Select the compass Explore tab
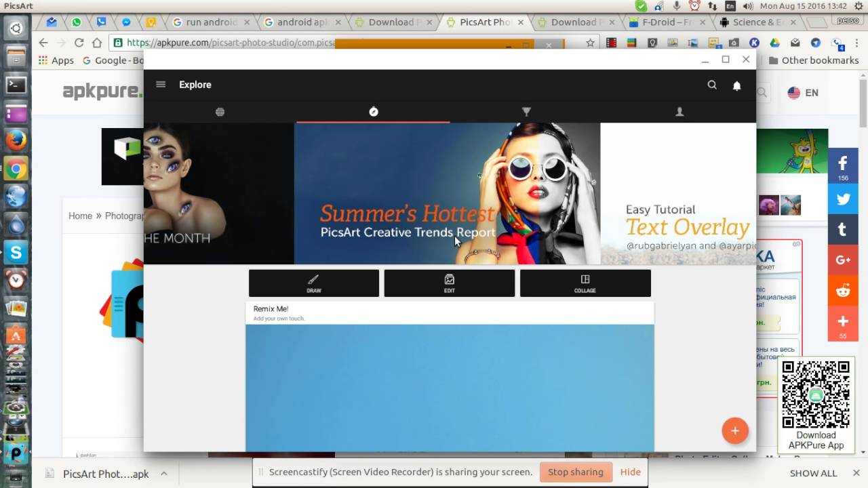 373,112
